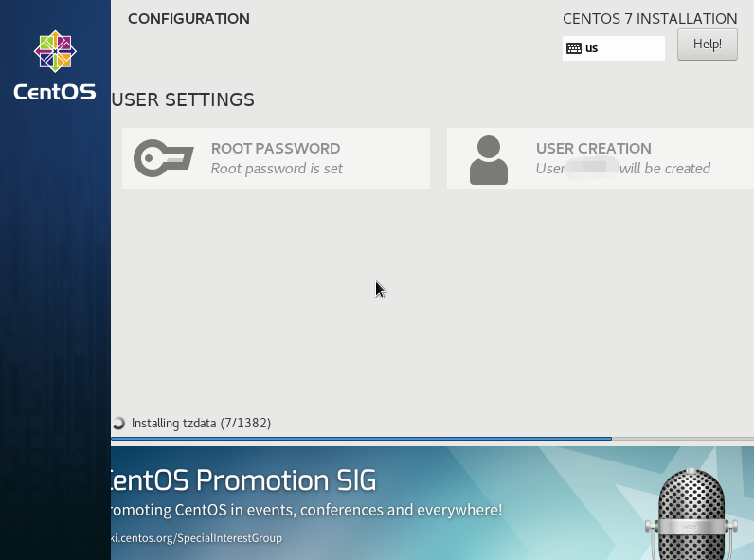Click the installation progress bar
754x560 pixels.
point(432,439)
